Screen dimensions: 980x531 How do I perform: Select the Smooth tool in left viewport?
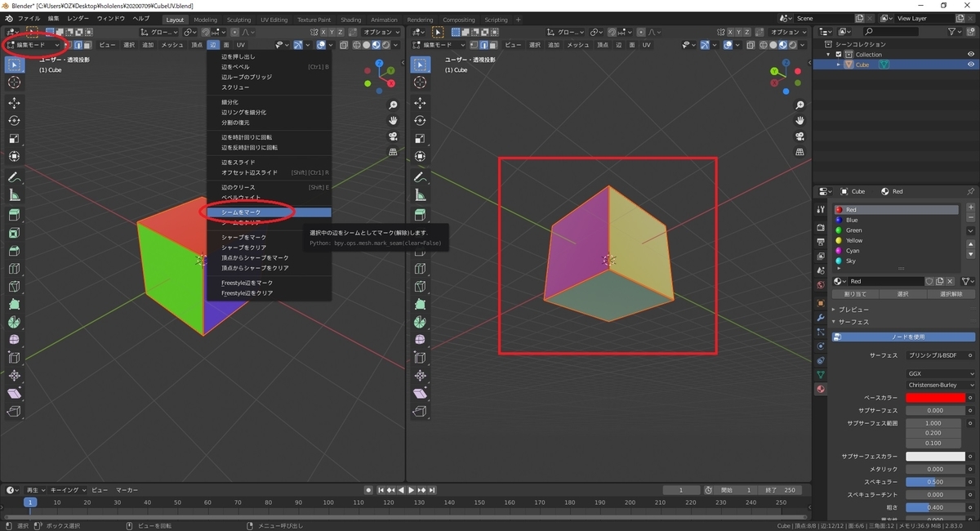[14, 341]
